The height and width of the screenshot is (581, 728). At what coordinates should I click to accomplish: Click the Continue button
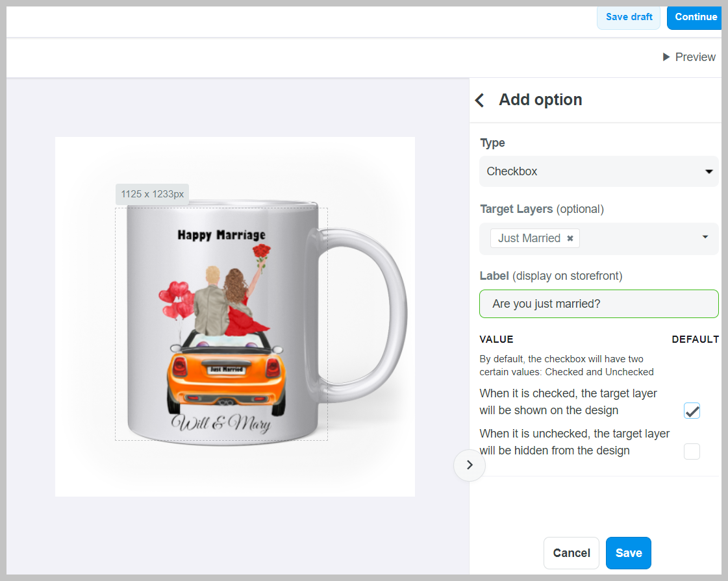tap(695, 17)
